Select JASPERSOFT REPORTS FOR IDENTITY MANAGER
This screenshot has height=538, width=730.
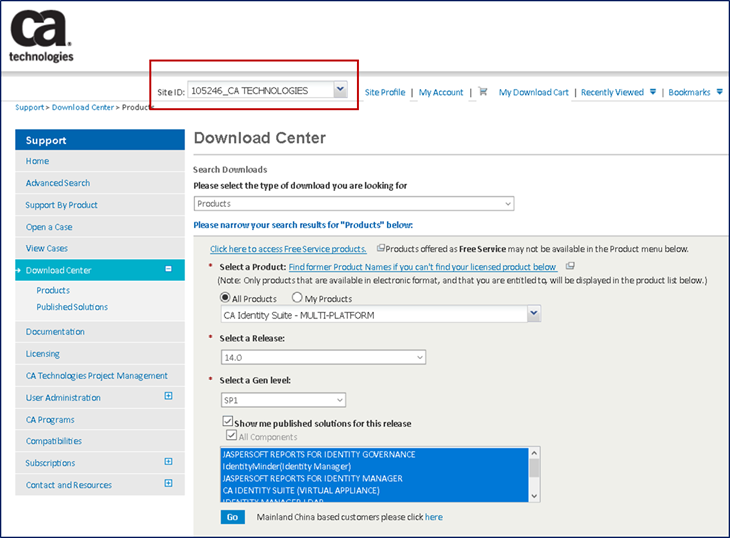(375, 478)
